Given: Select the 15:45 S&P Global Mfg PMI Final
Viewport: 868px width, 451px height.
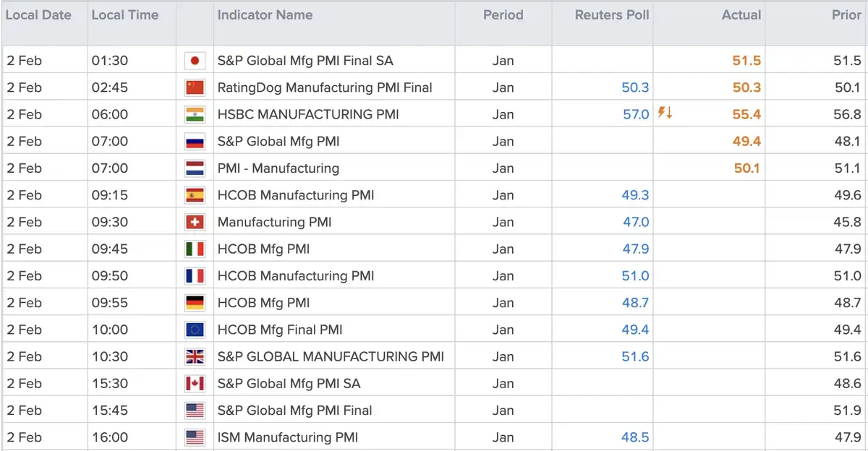Looking at the screenshot, I should pyautogui.click(x=294, y=411).
